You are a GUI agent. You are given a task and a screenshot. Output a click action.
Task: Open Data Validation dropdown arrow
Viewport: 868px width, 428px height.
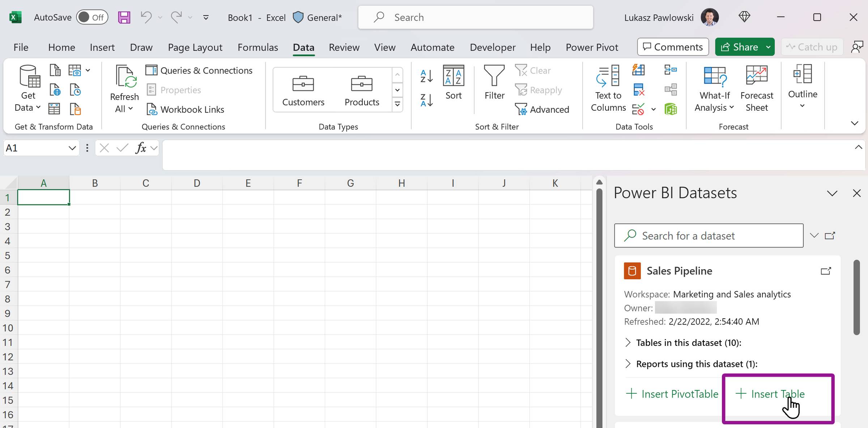point(654,109)
